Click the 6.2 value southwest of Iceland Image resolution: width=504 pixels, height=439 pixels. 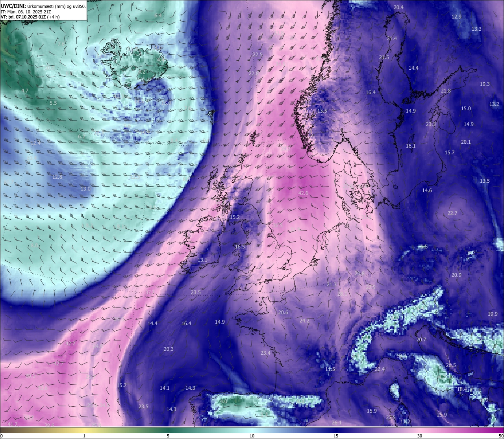(82, 136)
